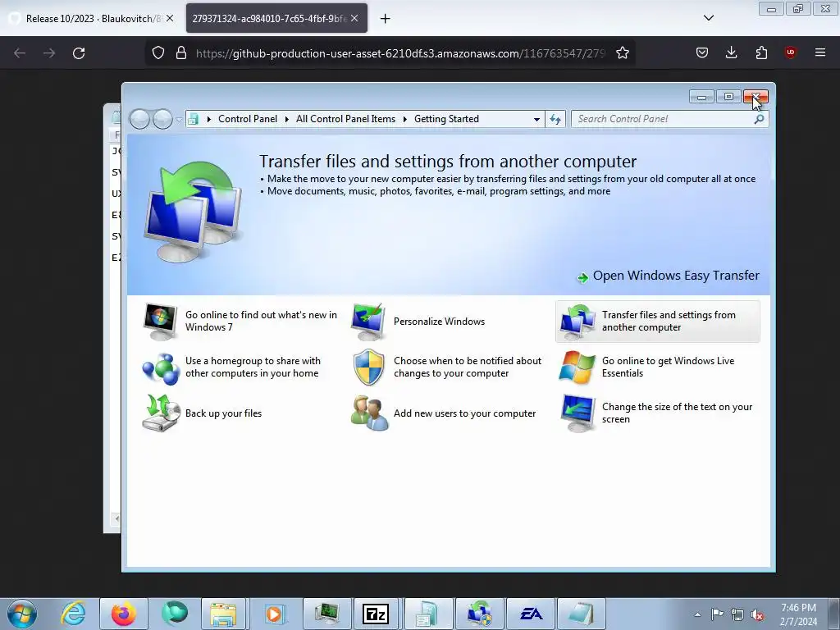Open Windows Media Player taskbar icon
The height and width of the screenshot is (630, 840).
(x=275, y=614)
